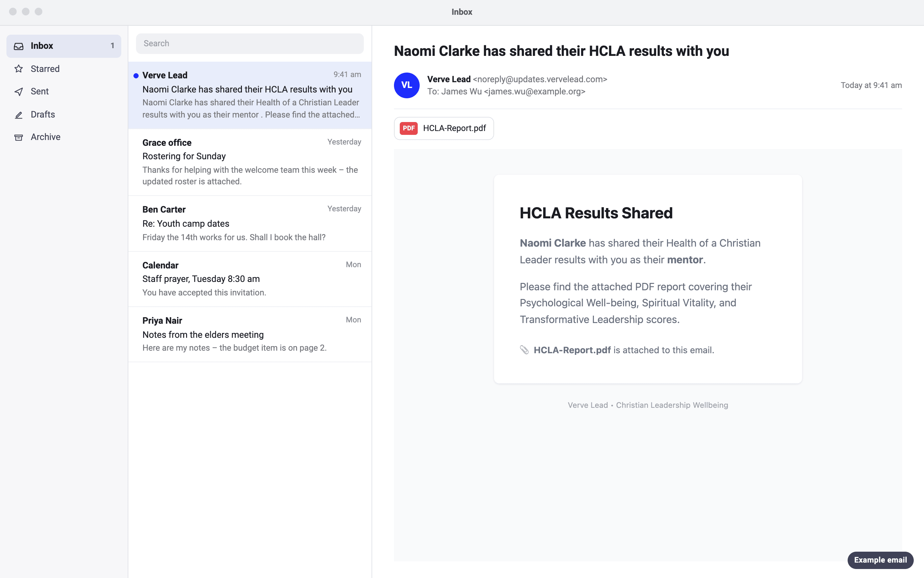
Task: Click the Verve Lead footer tagline
Action: (647, 405)
